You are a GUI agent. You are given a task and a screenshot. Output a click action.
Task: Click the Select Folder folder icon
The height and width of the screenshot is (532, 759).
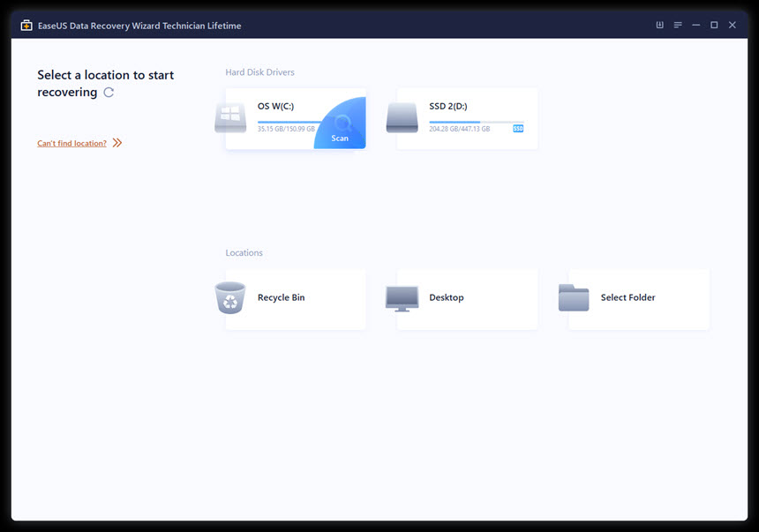tap(574, 297)
